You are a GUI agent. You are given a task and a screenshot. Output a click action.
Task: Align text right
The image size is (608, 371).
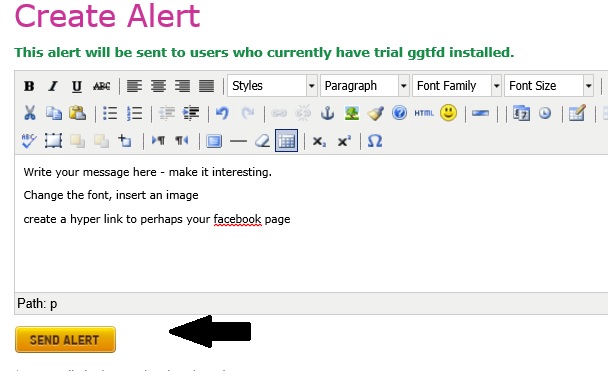tap(182, 86)
